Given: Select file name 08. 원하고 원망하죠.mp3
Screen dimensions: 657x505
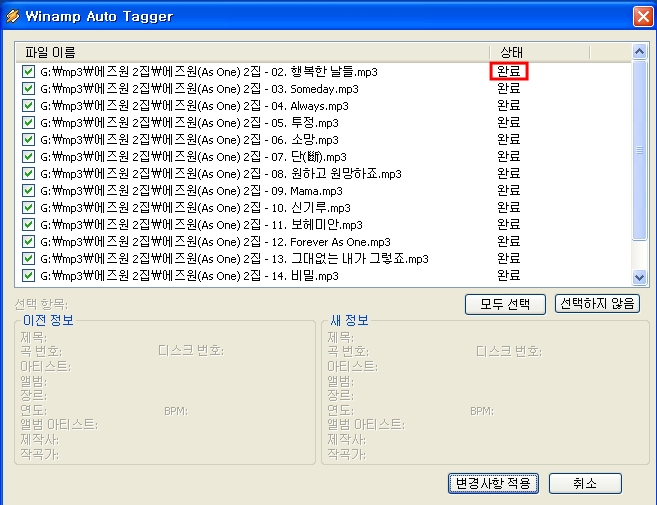Looking at the screenshot, I should (221, 174).
